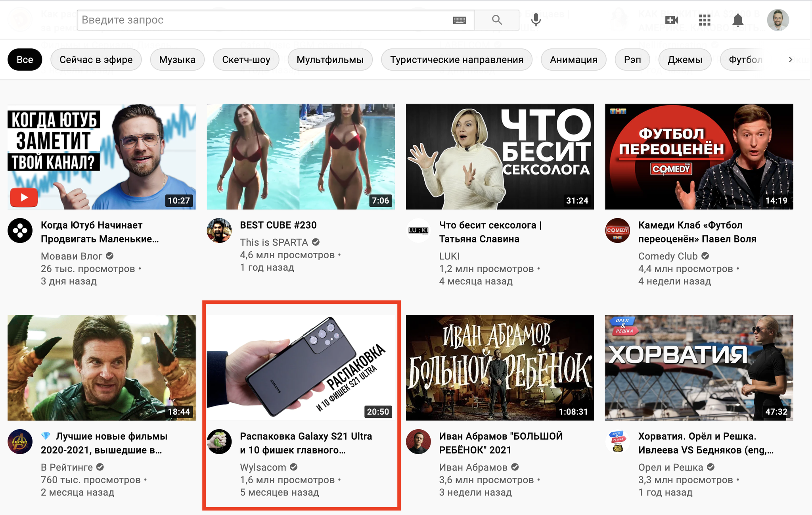Open title Камеди Клаб Футбол переоценён
The height and width of the screenshot is (515, 812).
tap(697, 232)
